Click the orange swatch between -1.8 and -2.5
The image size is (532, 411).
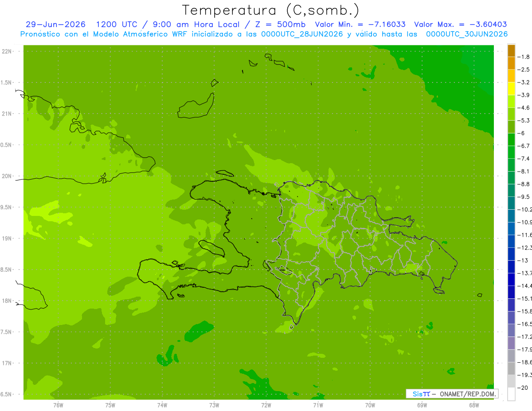pyautogui.click(x=511, y=63)
